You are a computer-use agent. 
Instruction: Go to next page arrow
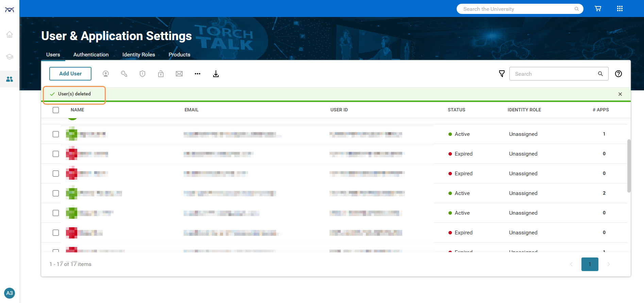click(608, 264)
